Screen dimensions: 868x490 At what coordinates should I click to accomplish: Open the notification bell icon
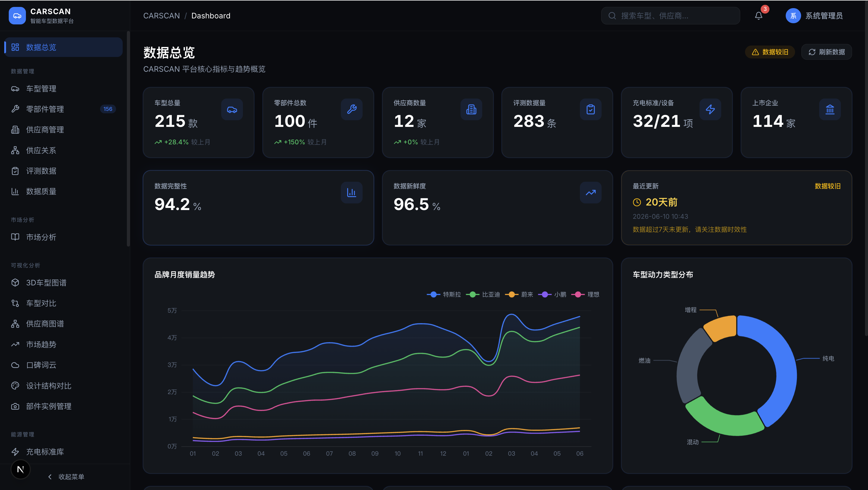click(759, 16)
